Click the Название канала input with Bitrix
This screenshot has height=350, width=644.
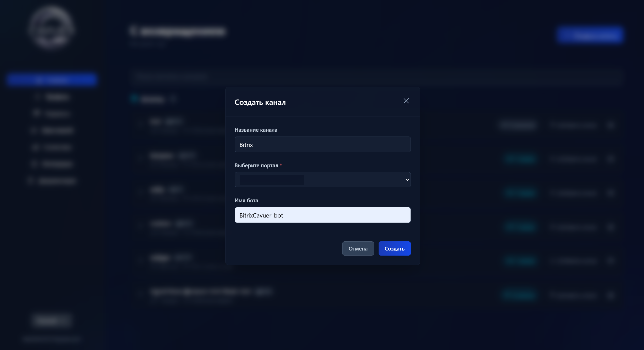[322, 145]
